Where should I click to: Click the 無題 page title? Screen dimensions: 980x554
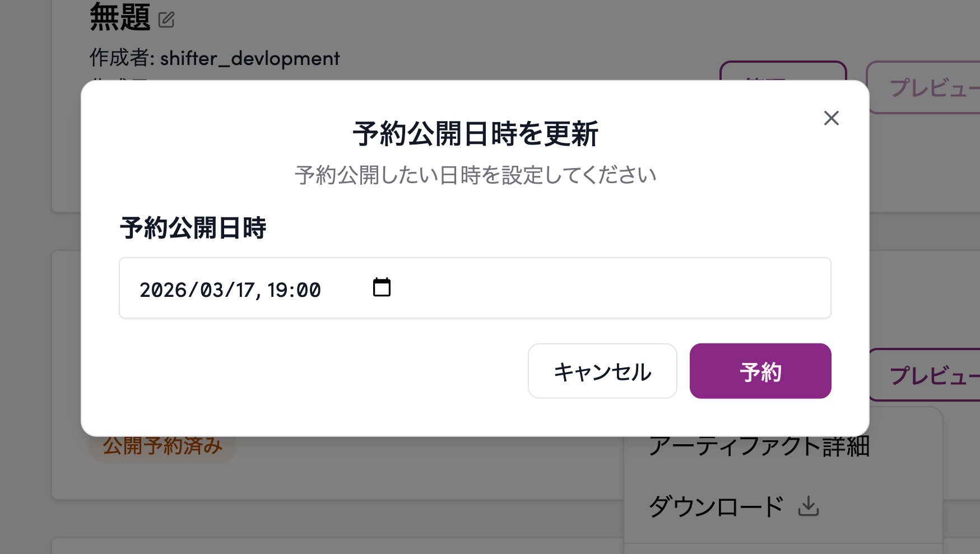point(120,18)
